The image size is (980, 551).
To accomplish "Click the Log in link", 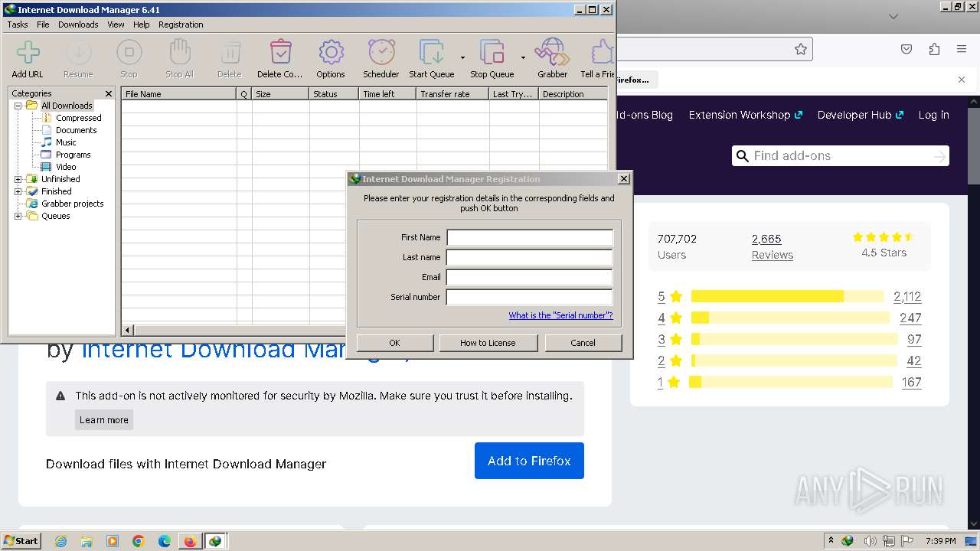I will click(933, 115).
